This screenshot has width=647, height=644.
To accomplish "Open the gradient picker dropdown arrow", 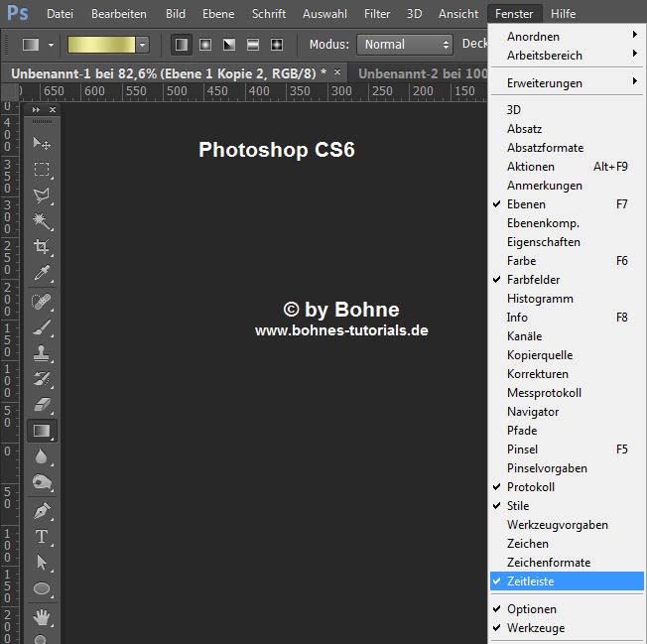I will point(142,45).
